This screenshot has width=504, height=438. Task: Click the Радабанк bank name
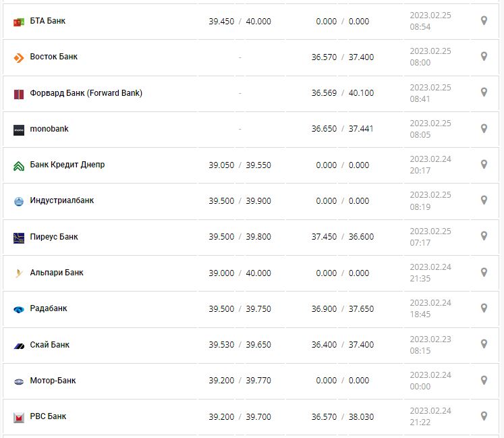[49, 308]
